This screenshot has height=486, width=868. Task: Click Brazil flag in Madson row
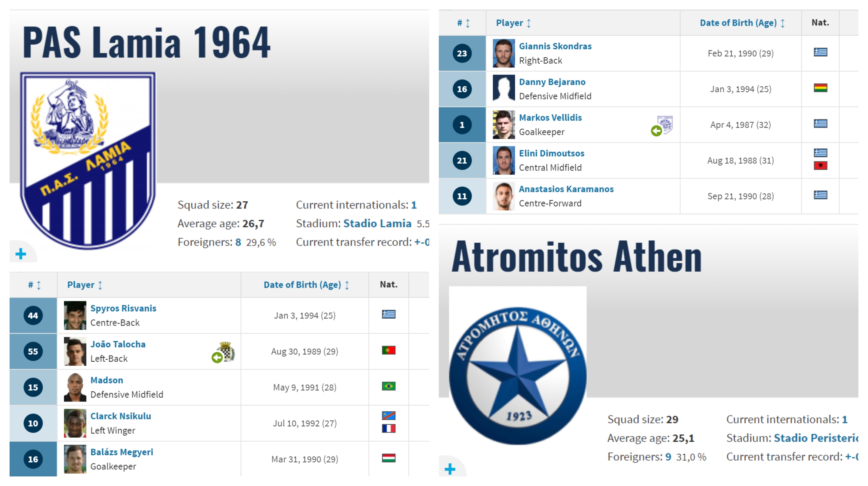click(x=389, y=386)
